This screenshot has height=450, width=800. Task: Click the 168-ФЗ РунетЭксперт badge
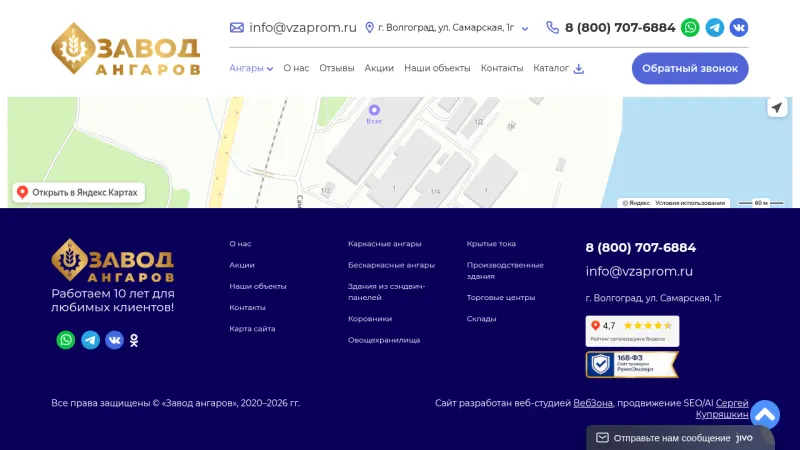[632, 365]
